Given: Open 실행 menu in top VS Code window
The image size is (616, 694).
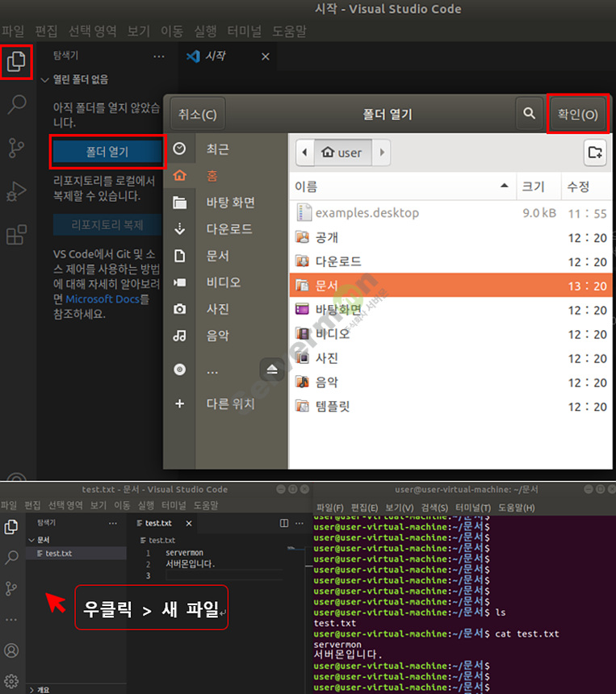Looking at the screenshot, I should [205, 31].
